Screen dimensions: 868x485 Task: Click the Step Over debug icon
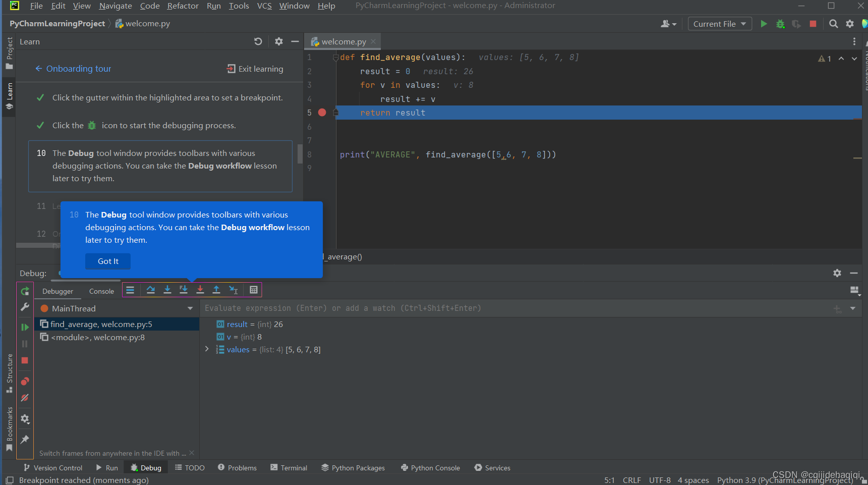point(150,290)
